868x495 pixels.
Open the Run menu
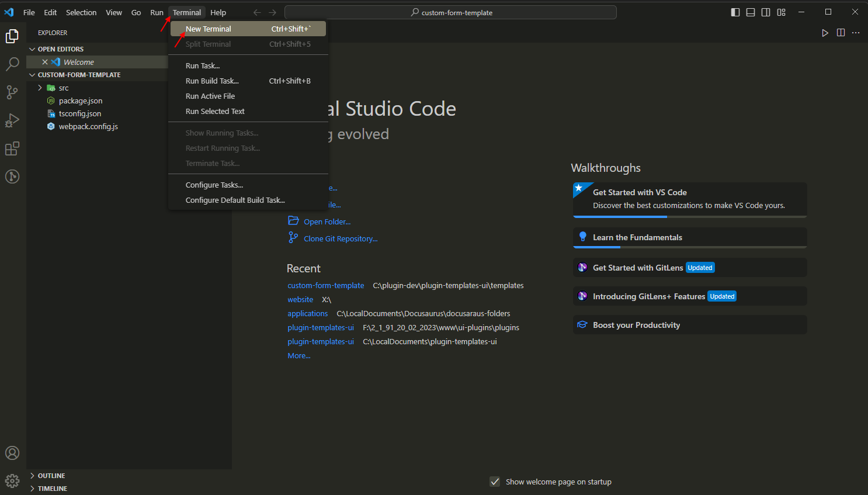157,12
